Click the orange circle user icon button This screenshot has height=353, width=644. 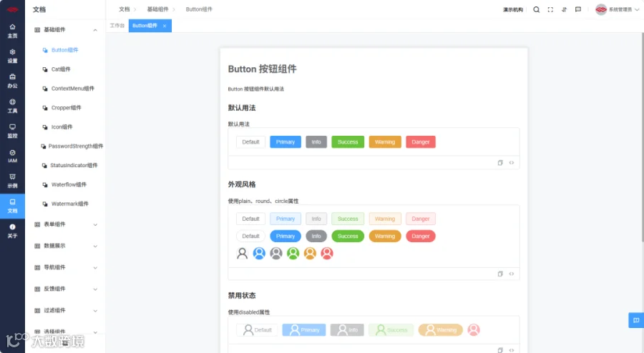click(x=310, y=254)
